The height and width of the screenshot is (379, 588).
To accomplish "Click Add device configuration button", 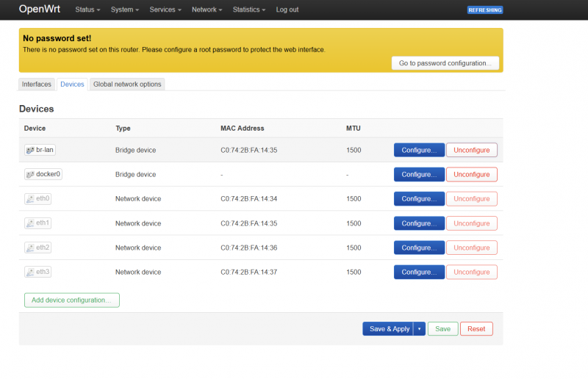I will pos(71,300).
